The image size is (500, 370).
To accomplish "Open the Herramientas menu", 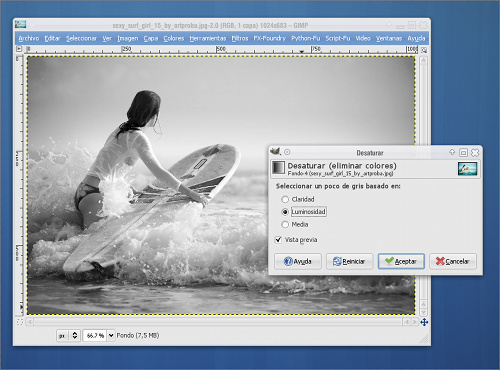I will [x=208, y=38].
